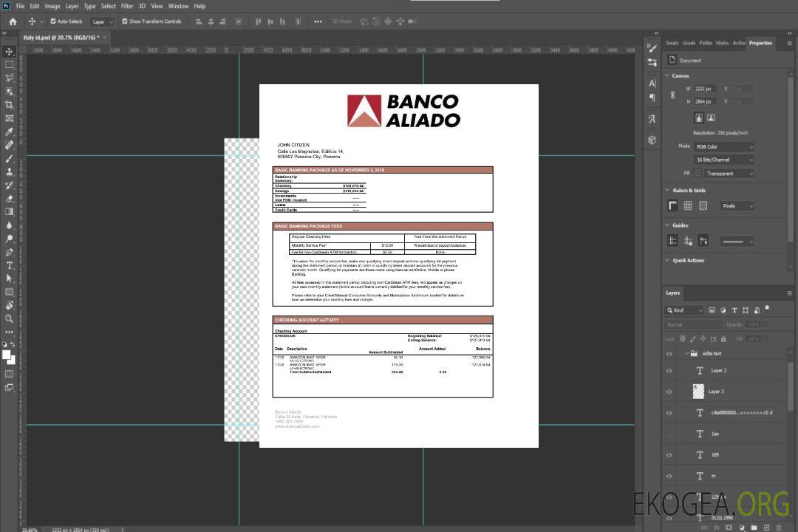Click the Home icon in options bar
798x532 pixels.
pyautogui.click(x=13, y=21)
